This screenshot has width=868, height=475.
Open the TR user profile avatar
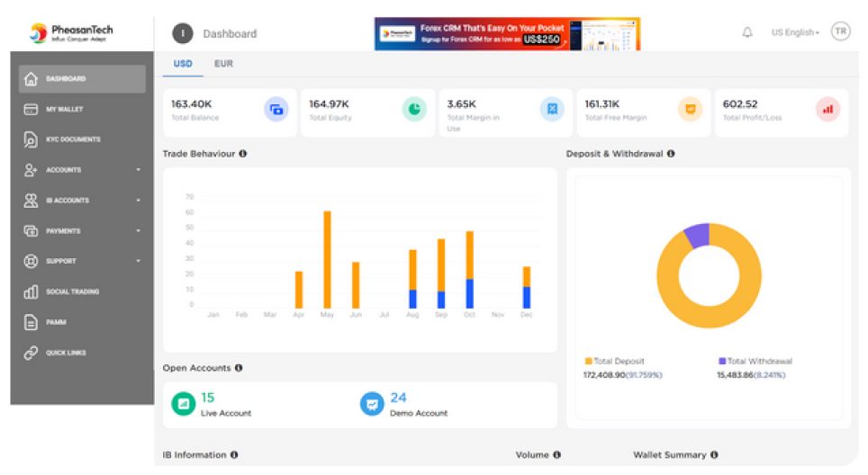click(839, 31)
